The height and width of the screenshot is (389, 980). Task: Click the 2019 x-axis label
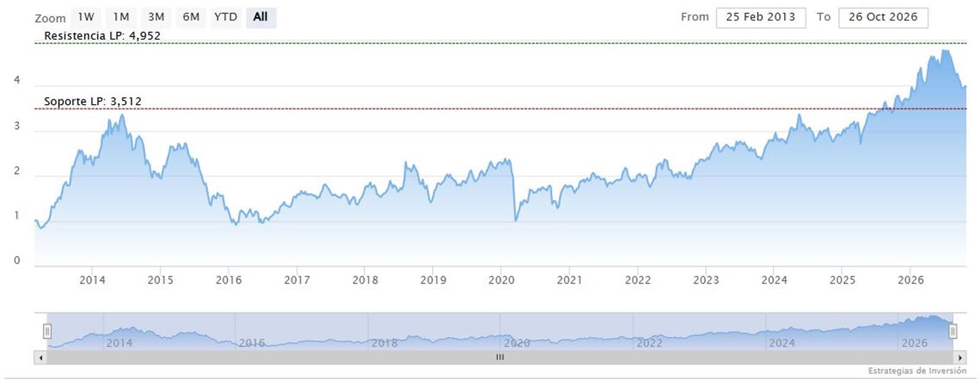[433, 280]
